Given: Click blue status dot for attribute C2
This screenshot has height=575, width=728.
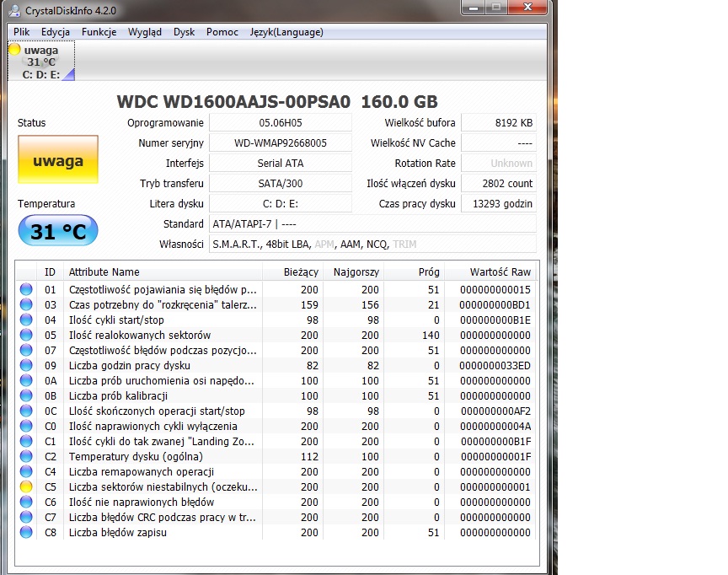Looking at the screenshot, I should pyautogui.click(x=26, y=457).
